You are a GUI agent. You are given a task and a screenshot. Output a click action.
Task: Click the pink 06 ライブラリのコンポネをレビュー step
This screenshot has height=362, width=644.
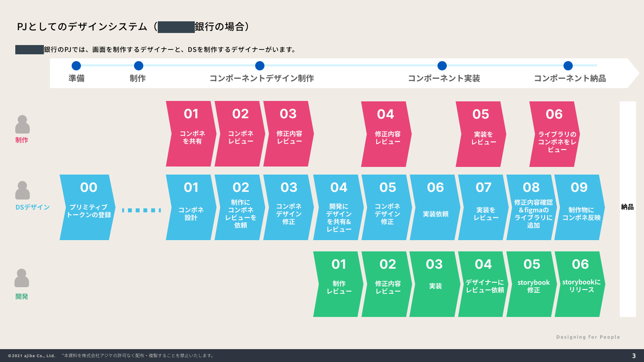(554, 134)
